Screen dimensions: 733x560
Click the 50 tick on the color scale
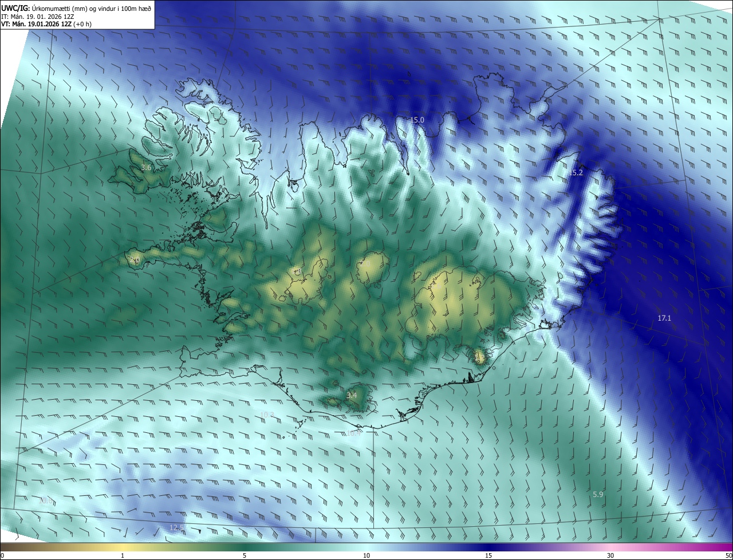coord(728,555)
